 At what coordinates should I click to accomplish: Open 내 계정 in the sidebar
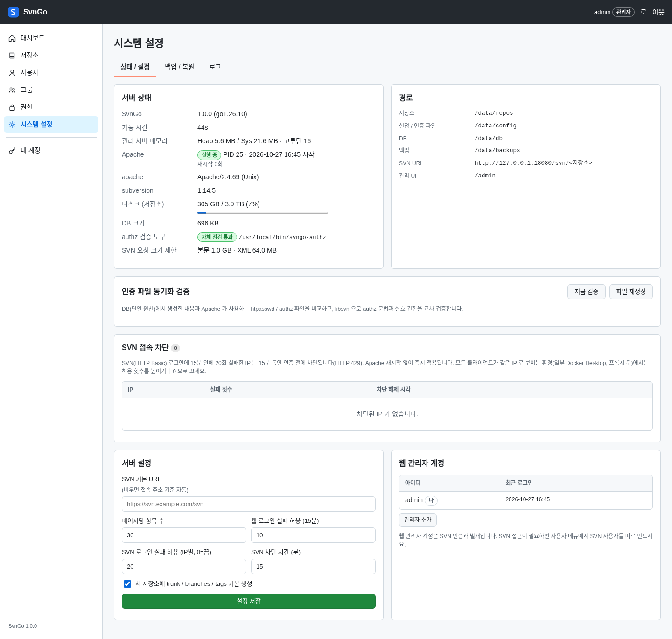tap(51, 151)
